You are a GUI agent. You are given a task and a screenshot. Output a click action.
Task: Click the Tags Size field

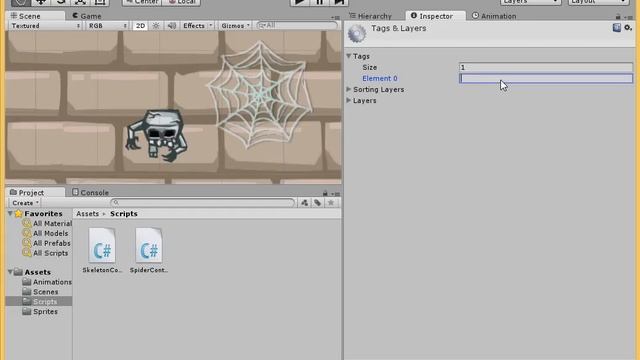coord(546,67)
